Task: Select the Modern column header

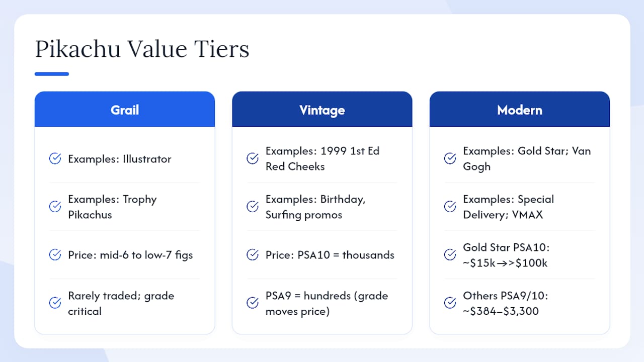Action: click(x=520, y=109)
